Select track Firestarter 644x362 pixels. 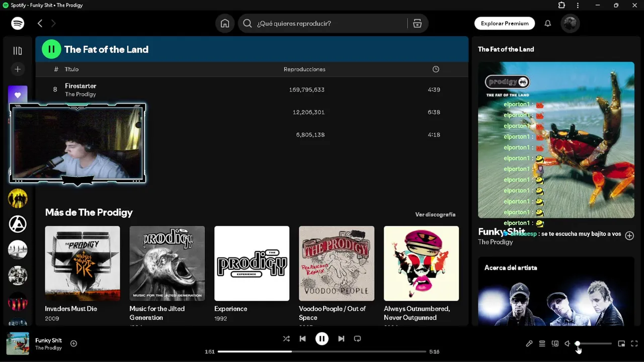80,85
